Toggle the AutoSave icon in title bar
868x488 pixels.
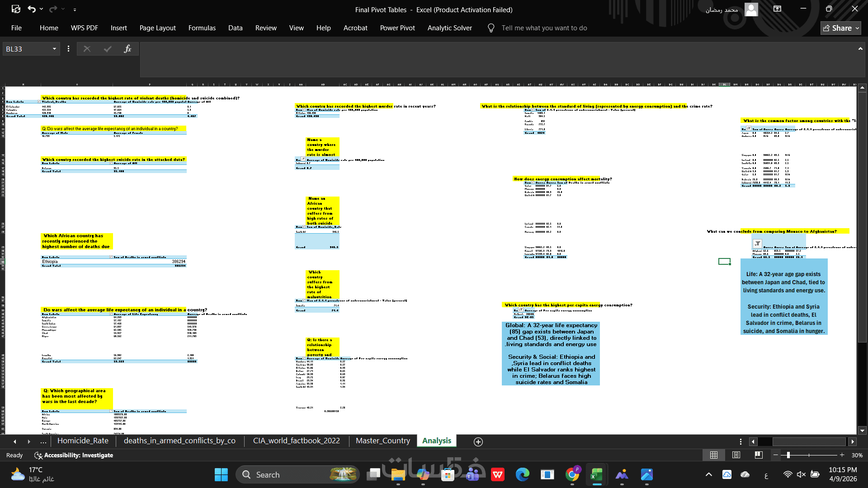coord(16,9)
